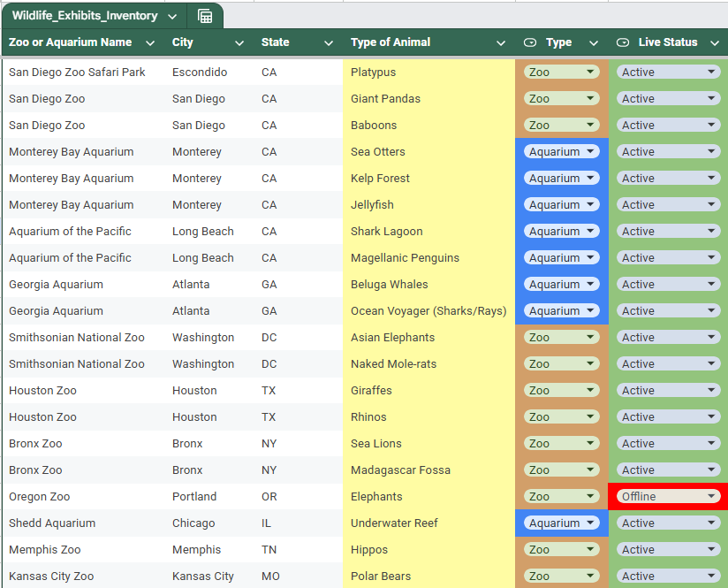The height and width of the screenshot is (588, 728).
Task: Click the table view calculator icon
Action: point(205,16)
